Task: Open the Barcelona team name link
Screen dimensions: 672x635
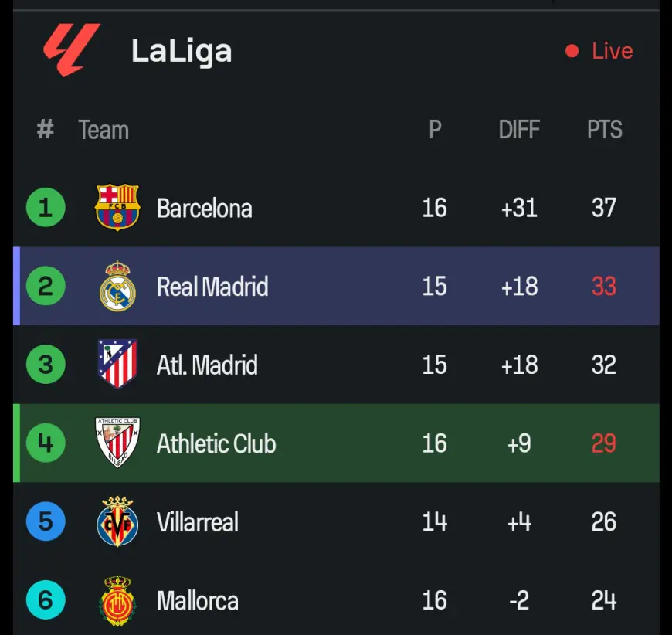Action: coord(205,209)
